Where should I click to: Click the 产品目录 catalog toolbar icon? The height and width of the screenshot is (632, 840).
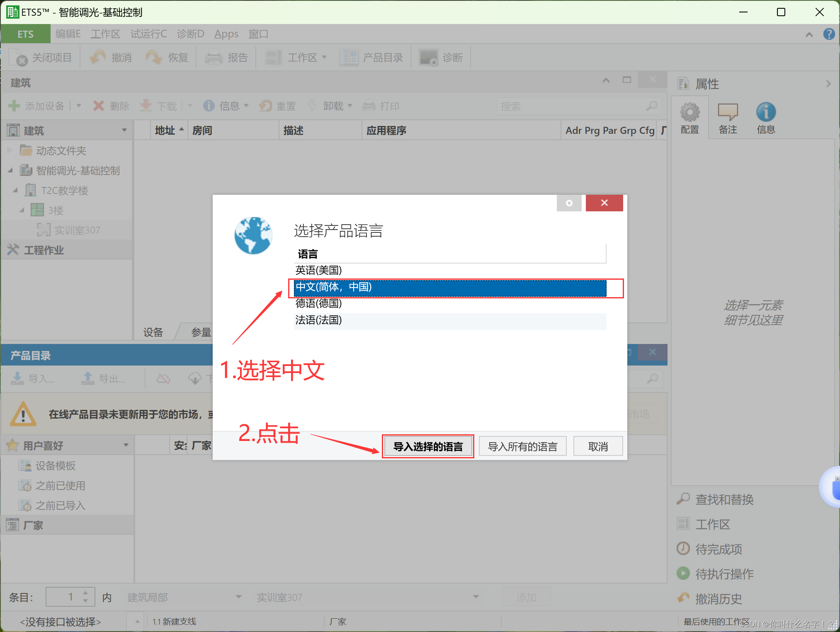point(349,58)
